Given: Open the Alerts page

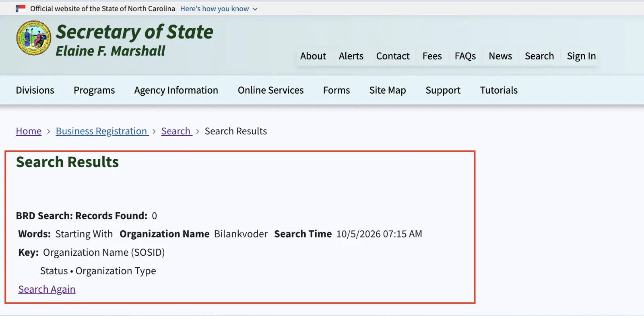Looking at the screenshot, I should pyautogui.click(x=351, y=56).
